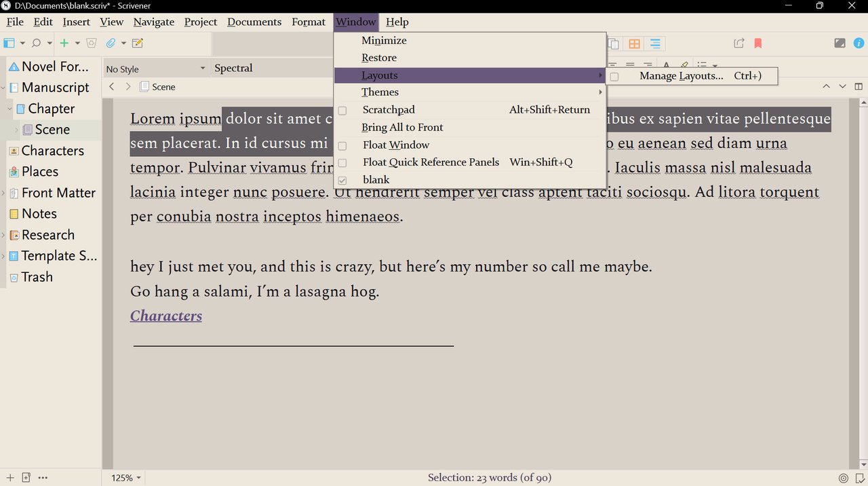
Task: Click the Scene document icon in header
Action: click(144, 86)
